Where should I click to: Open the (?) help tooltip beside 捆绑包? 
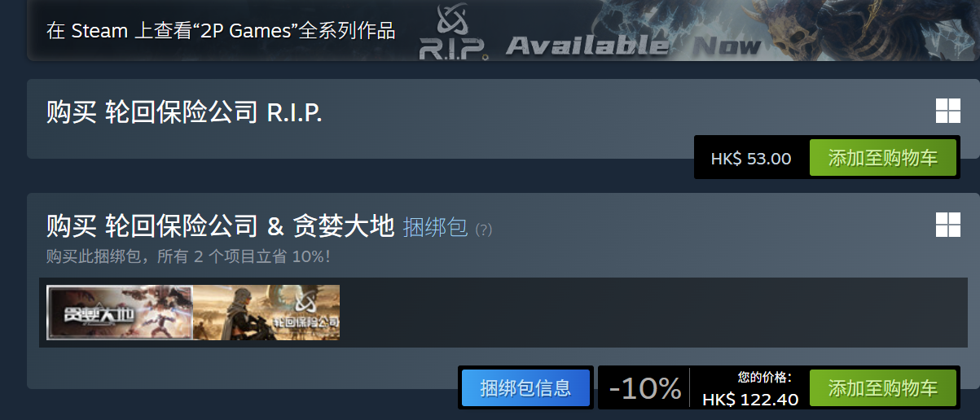[483, 230]
